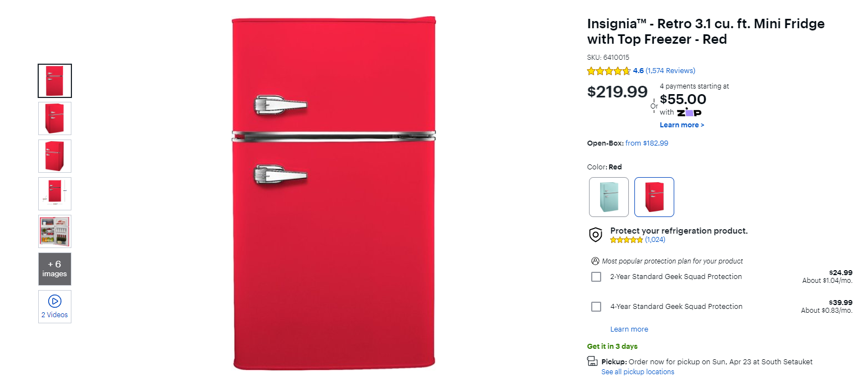Image resolution: width=868 pixels, height=377 pixels.
Task: Click the shield protection icon
Action: (595, 235)
